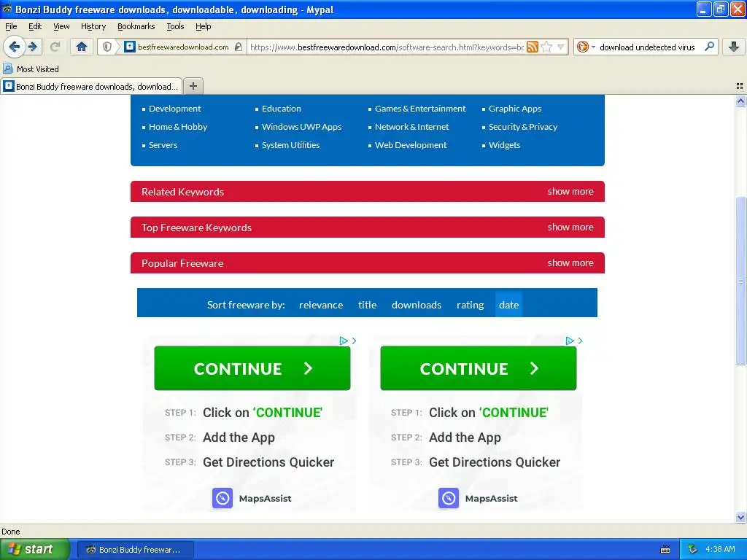The image size is (747, 560).
Task: Open the Windows UWP Apps category
Action: 301,127
